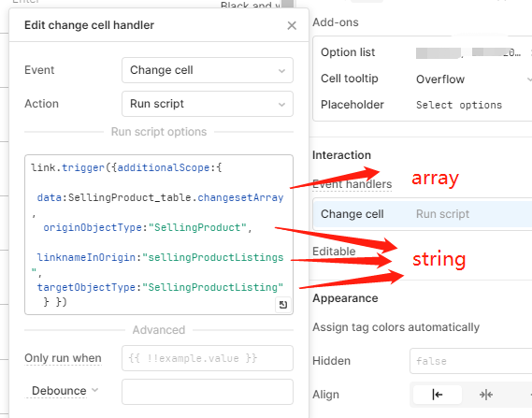Click the Hidden false input field

coord(471,361)
